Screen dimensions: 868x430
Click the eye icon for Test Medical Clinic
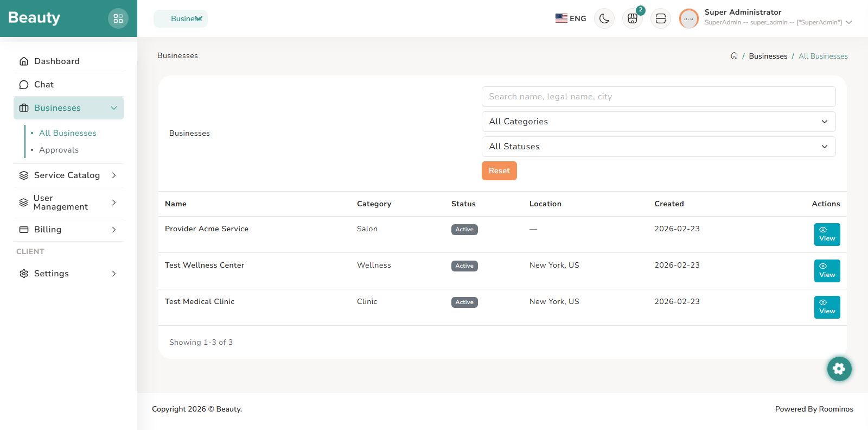pos(823,302)
